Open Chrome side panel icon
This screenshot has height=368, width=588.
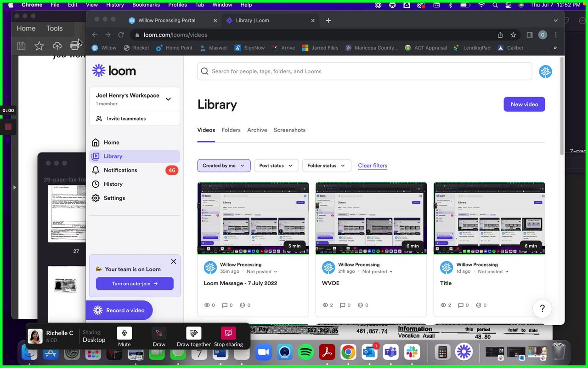tap(529, 35)
